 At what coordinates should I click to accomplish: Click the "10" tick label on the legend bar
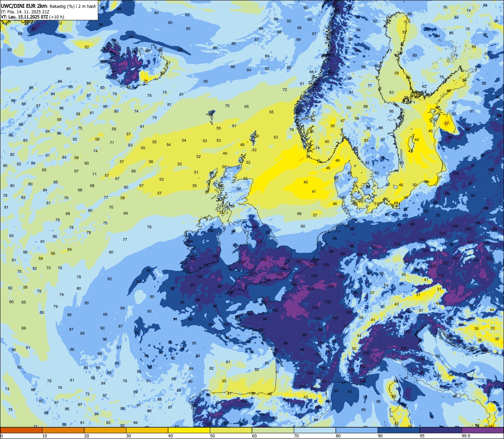coord(44,436)
